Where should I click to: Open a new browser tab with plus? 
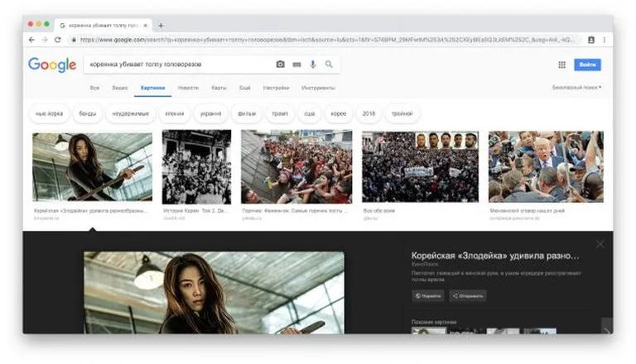coord(161,26)
